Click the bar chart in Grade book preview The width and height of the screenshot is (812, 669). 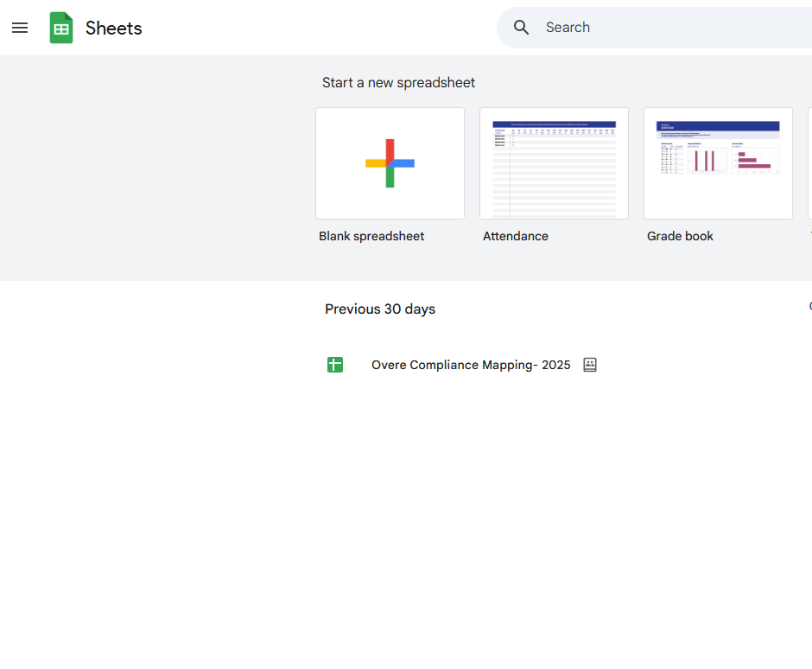tap(707, 160)
